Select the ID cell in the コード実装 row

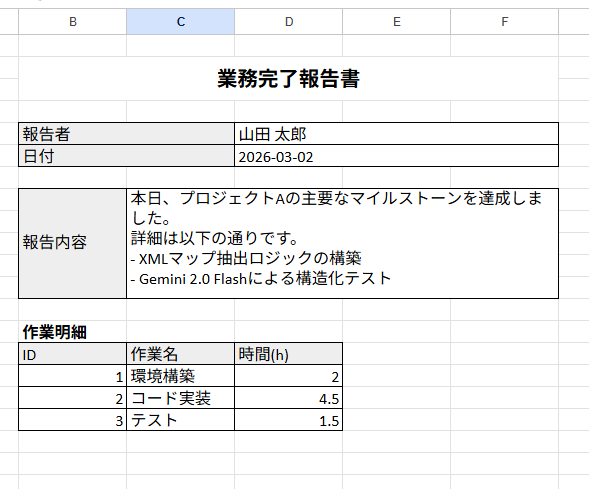pyautogui.click(x=72, y=398)
